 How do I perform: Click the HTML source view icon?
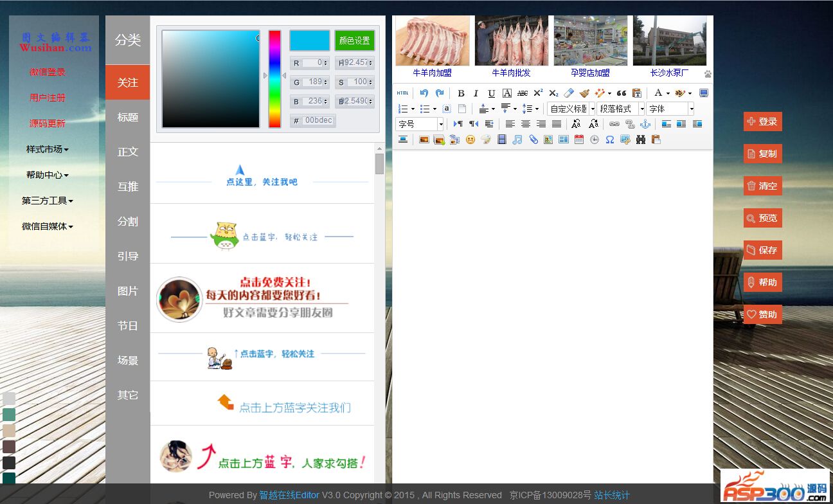(x=402, y=93)
